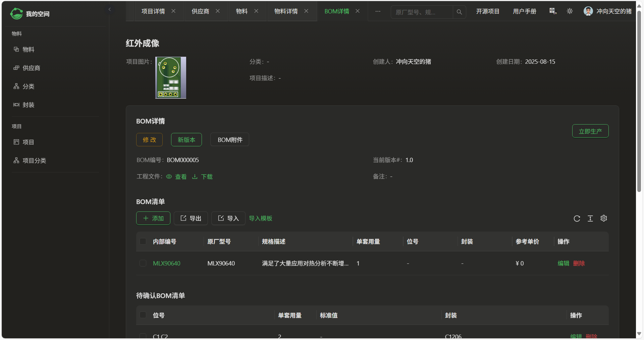
Task: Open the 项目分类 sidebar item
Action: (x=34, y=161)
